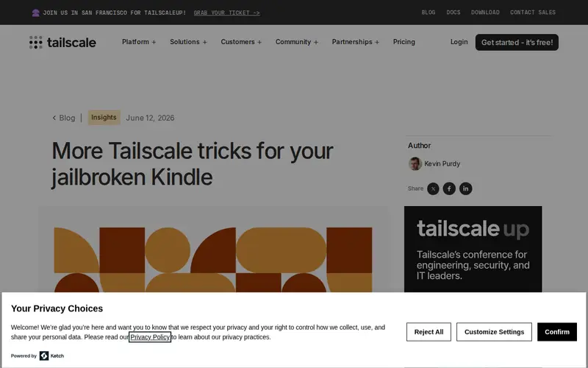Click the Insights category tag

click(x=104, y=118)
